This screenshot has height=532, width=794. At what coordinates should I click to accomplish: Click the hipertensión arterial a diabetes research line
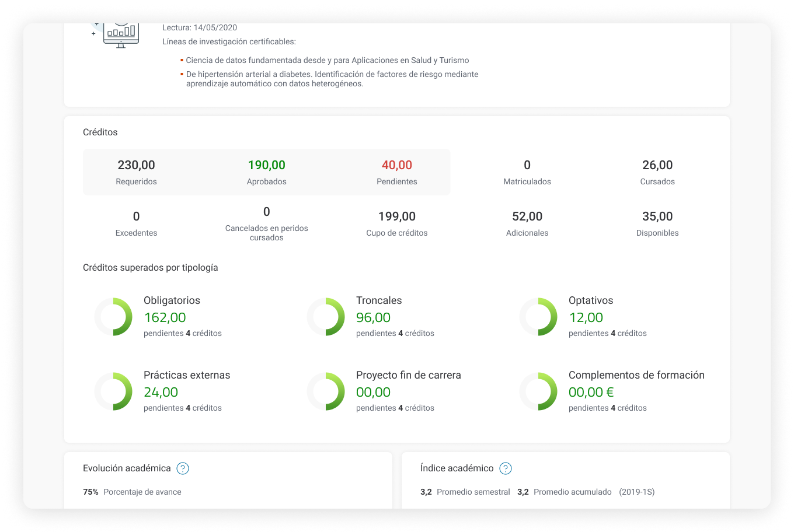332,79
